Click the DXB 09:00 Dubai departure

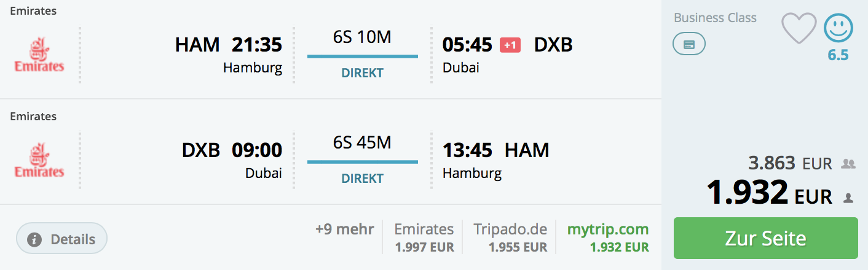click(232, 160)
